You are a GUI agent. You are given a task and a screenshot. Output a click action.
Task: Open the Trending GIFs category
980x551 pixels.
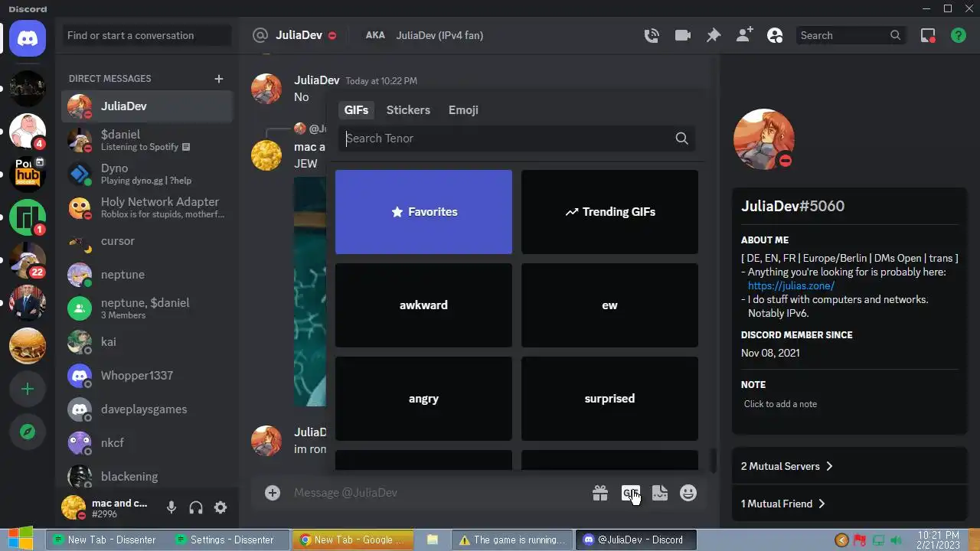609,212
